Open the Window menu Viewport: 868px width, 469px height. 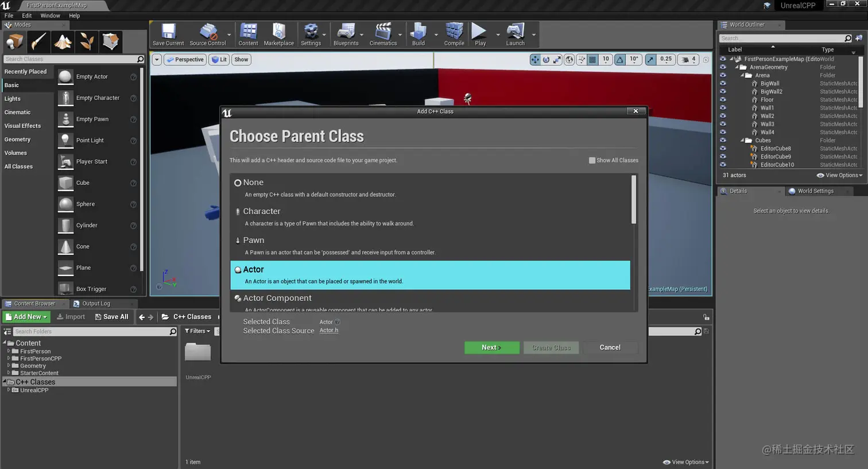tap(50, 15)
